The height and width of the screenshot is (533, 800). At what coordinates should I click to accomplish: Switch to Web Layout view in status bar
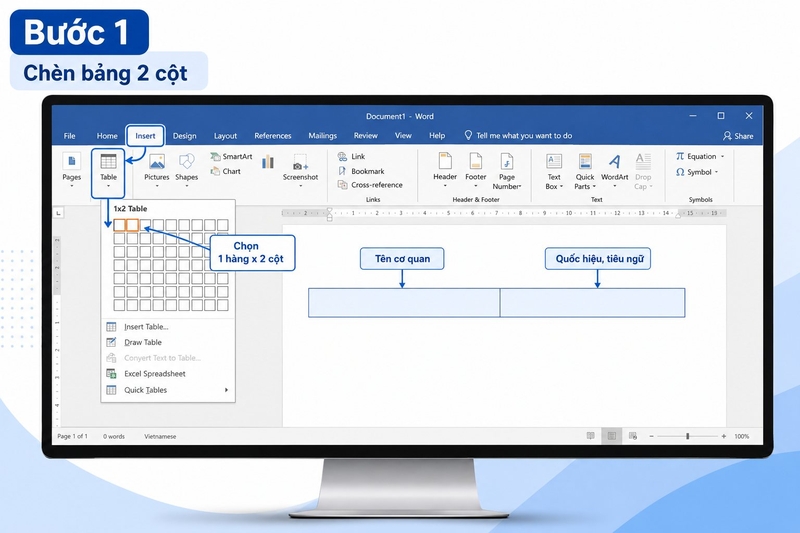pyautogui.click(x=633, y=436)
